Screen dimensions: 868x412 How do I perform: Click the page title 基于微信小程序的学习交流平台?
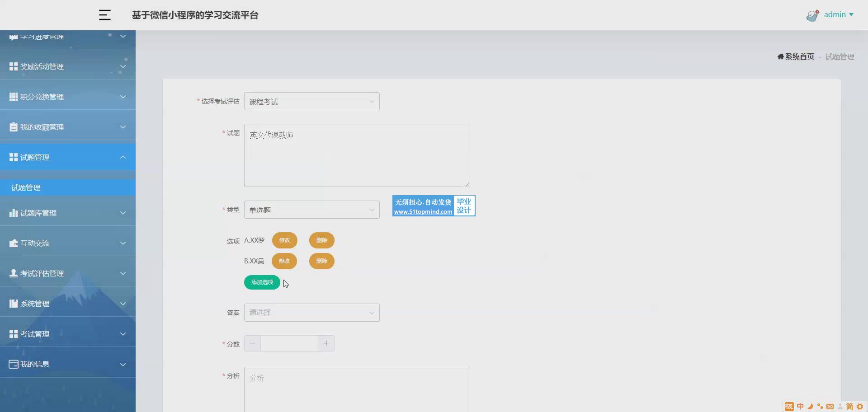(x=195, y=15)
